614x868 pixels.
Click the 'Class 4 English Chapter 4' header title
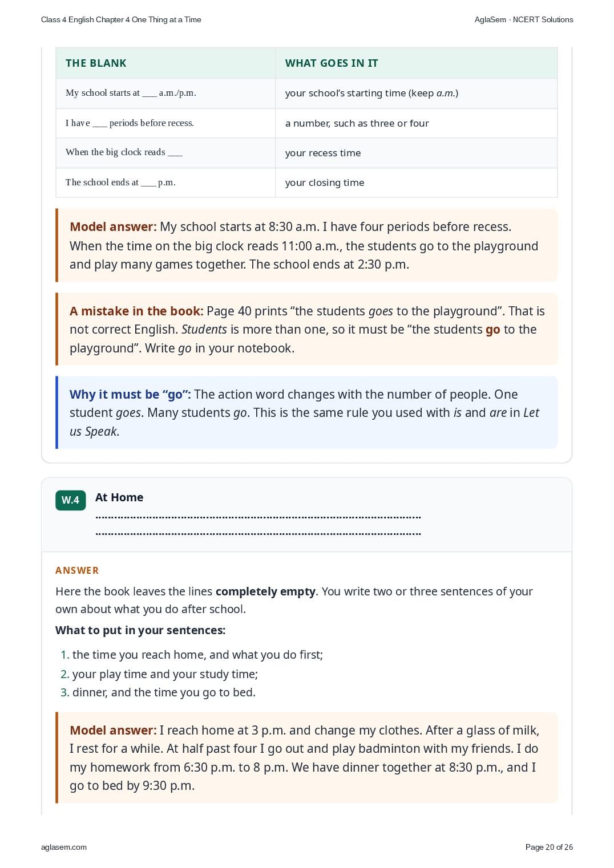[121, 19]
